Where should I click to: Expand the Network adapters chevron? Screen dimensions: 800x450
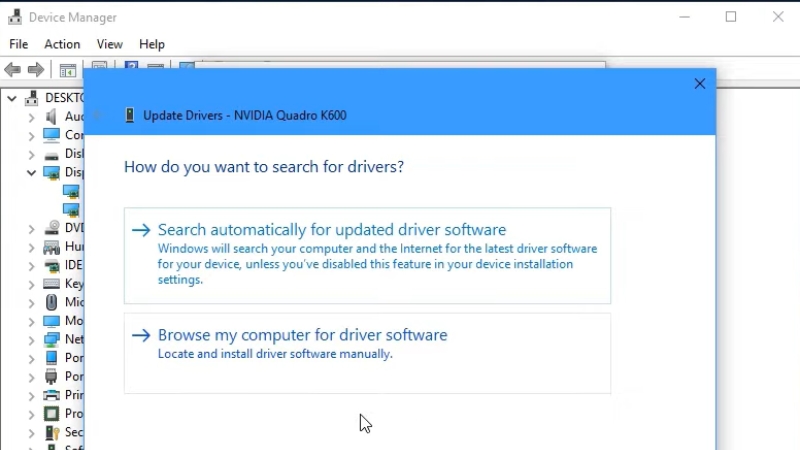(31, 340)
